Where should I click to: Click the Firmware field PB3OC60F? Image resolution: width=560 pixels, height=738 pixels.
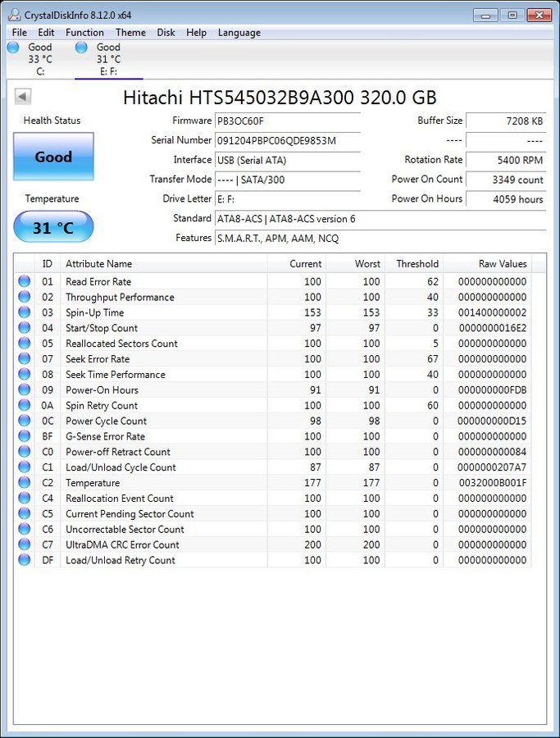[288, 121]
